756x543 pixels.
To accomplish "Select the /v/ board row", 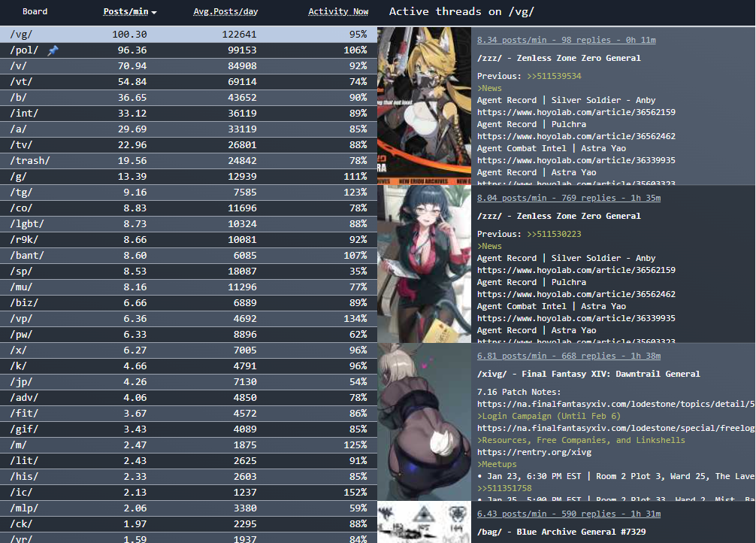I will [x=189, y=65].
